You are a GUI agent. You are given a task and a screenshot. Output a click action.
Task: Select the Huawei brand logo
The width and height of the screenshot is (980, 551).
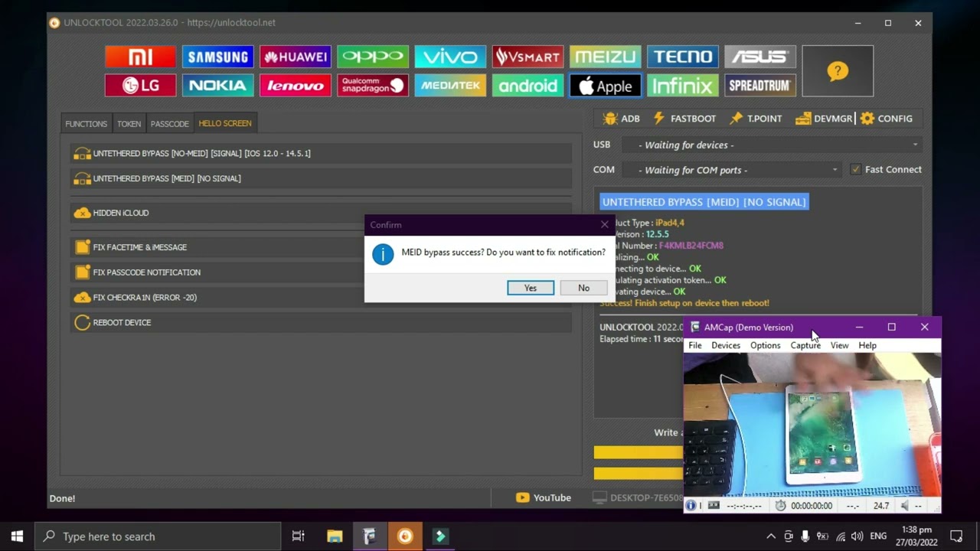click(295, 57)
